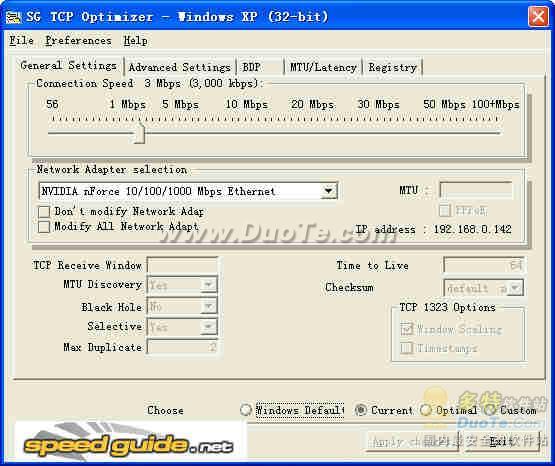Switch to the Registry tab

393,67
